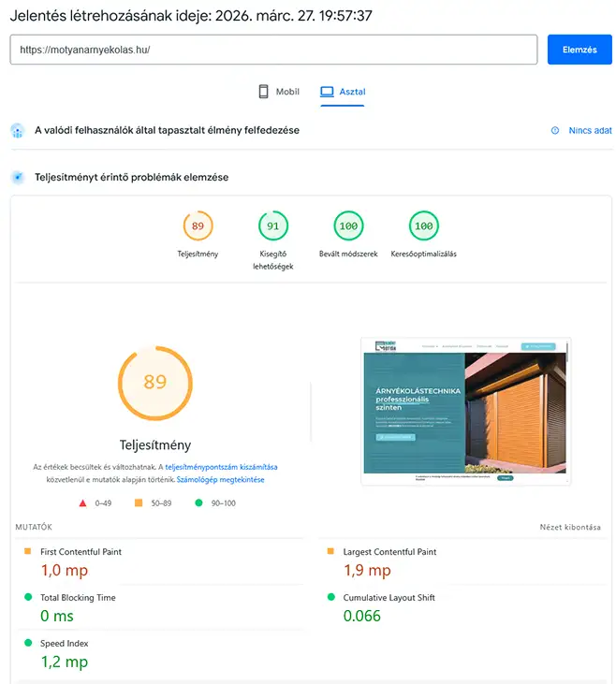Screen dimensions: 616x684
Task: Click the real user experience section icon
Action: [18, 130]
